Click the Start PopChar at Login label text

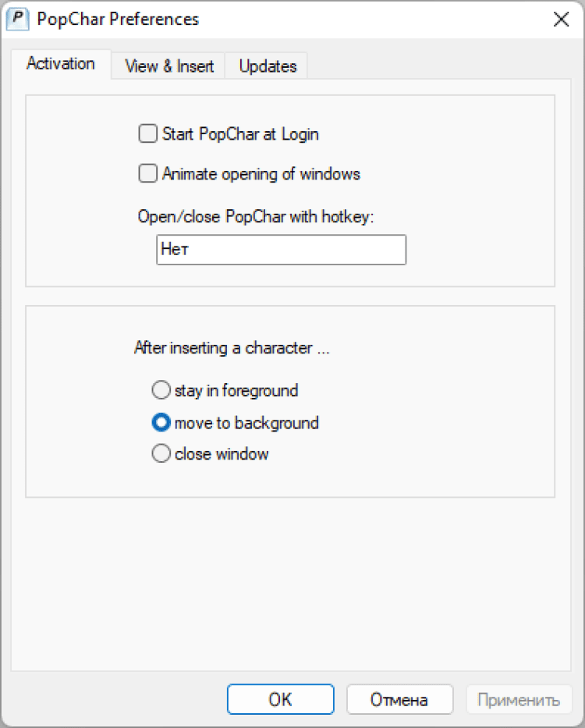coord(240,134)
